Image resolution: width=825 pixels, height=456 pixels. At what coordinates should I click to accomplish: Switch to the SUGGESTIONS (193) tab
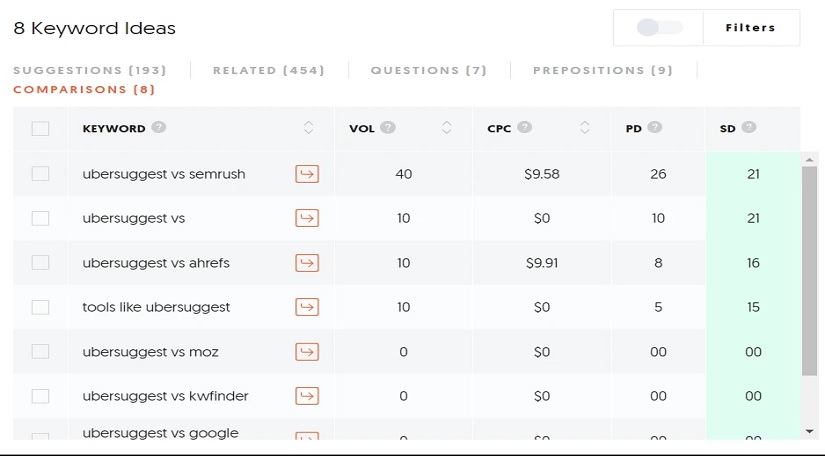pyautogui.click(x=90, y=70)
